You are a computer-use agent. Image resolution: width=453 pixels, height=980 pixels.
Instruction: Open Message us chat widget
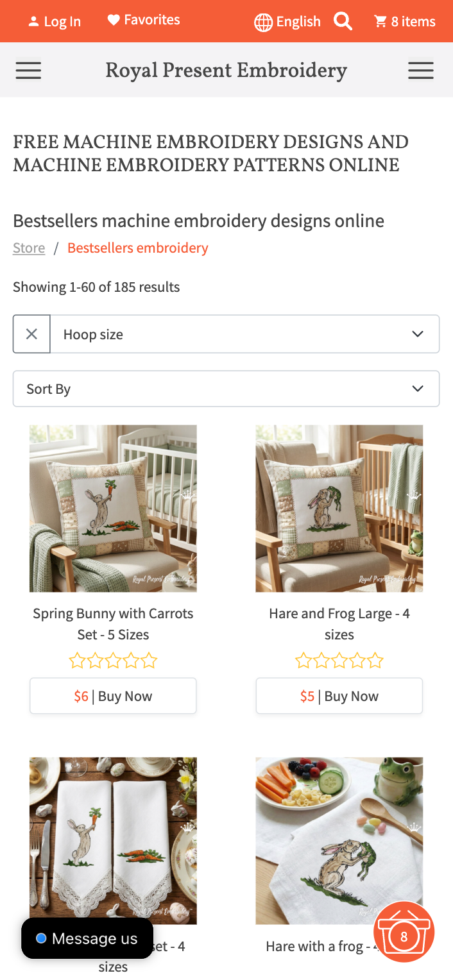[x=87, y=938]
